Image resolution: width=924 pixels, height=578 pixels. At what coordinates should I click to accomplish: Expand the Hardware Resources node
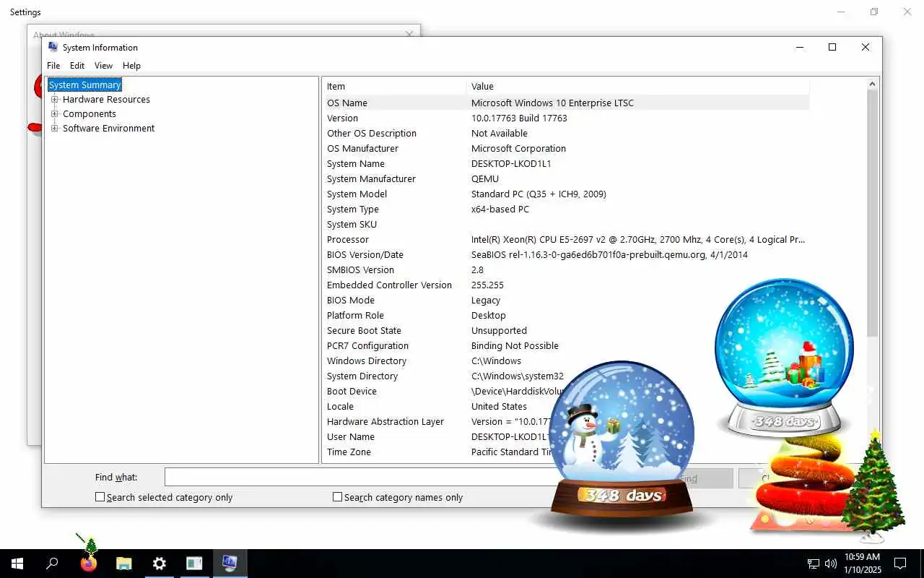pyautogui.click(x=54, y=100)
